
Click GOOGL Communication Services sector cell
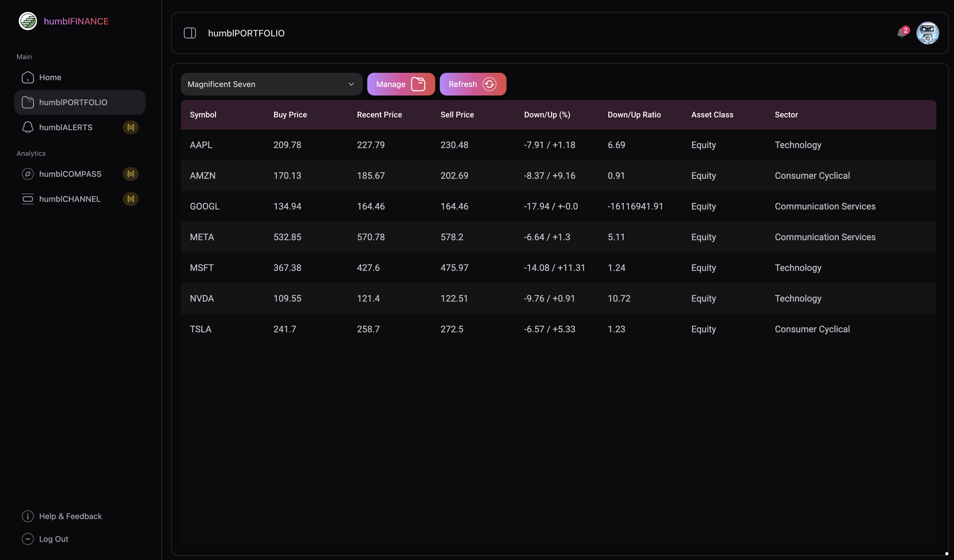pyautogui.click(x=825, y=206)
